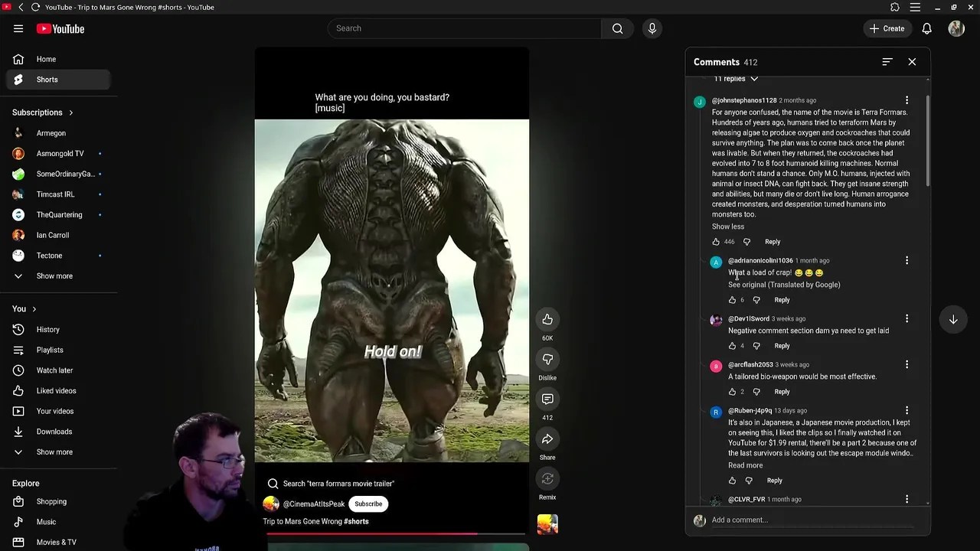Image resolution: width=980 pixels, height=551 pixels.
Task: Open more options for adrianonicolini1036 comment
Action: (906, 261)
